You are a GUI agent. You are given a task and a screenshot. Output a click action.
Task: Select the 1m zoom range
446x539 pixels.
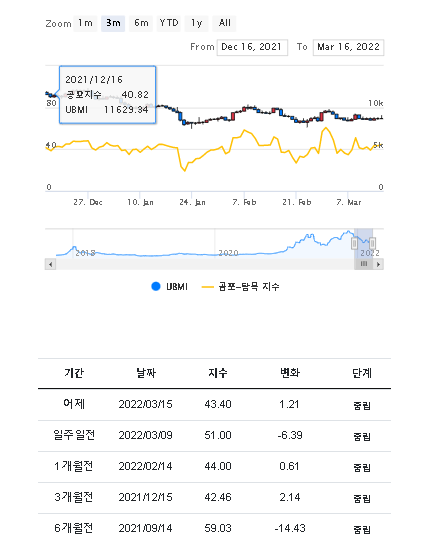85,23
